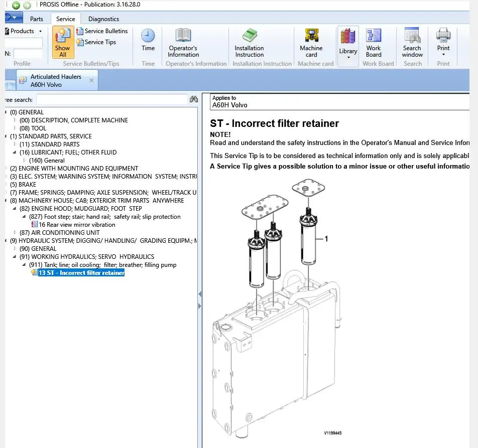Viewport: 478px width, 448px height.
Task: Collapse (16) LUBRICANT; FUEL; OTHER FLUID
Action: click(15, 153)
